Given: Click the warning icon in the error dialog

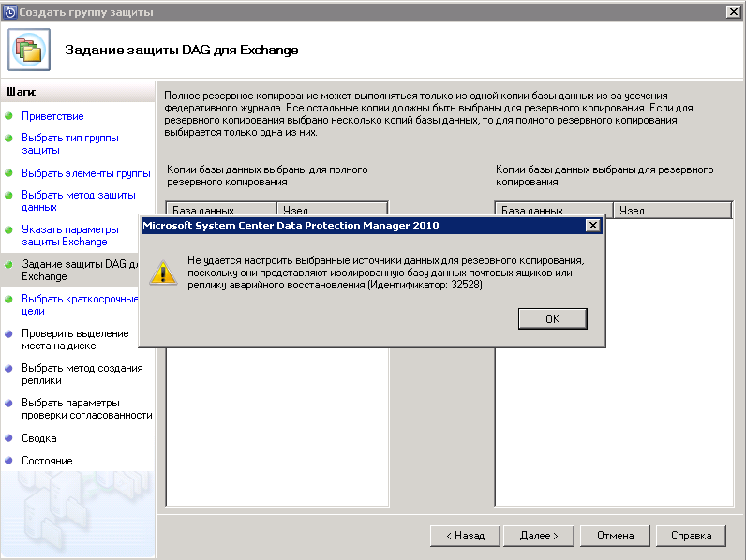Looking at the screenshot, I should tap(163, 273).
